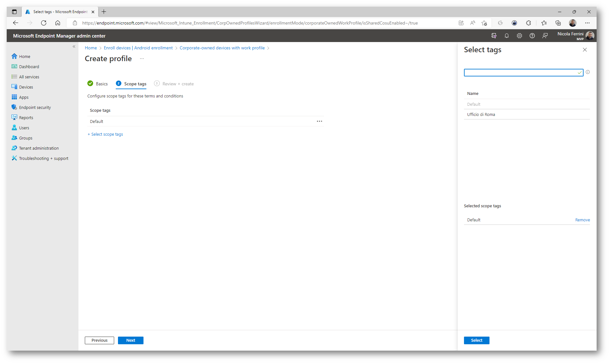Click Enroll devices | Android enrollment breadcrumb
The width and height of the screenshot is (610, 364).
point(138,48)
